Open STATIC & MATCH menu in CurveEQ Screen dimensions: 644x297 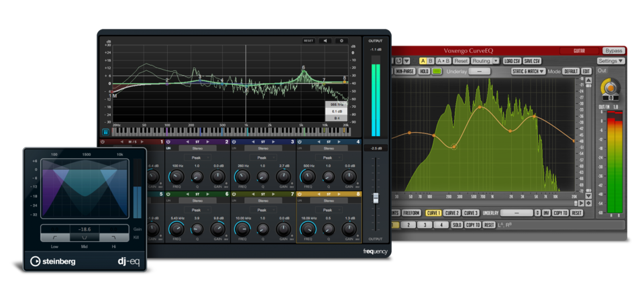528,71
